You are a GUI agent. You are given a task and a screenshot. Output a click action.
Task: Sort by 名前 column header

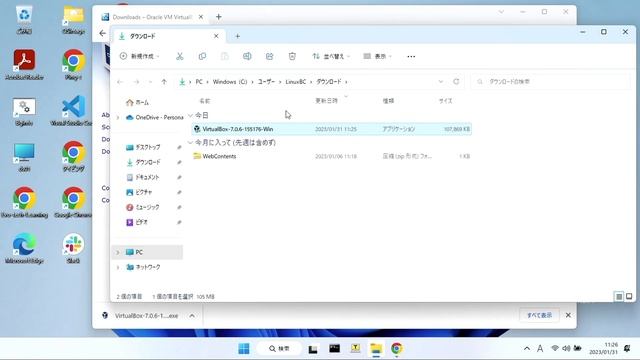tap(204, 101)
